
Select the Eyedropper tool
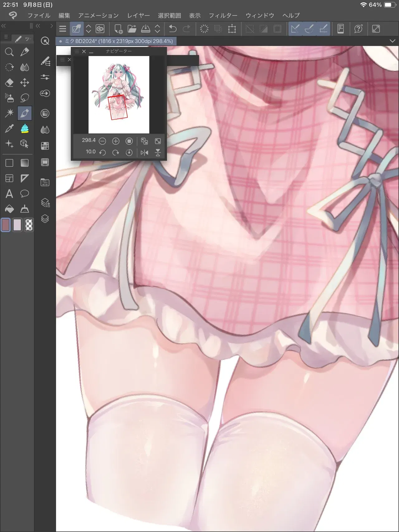pyautogui.click(x=9, y=128)
